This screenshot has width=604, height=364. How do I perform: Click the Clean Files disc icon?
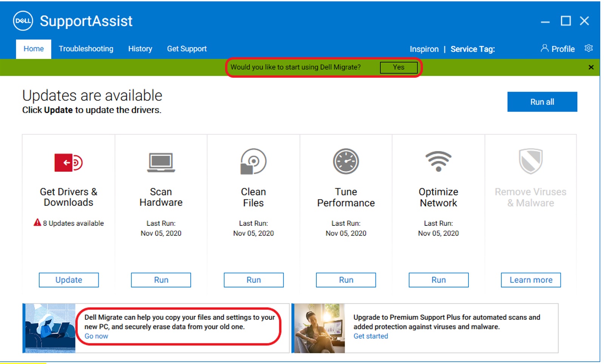coord(253,162)
